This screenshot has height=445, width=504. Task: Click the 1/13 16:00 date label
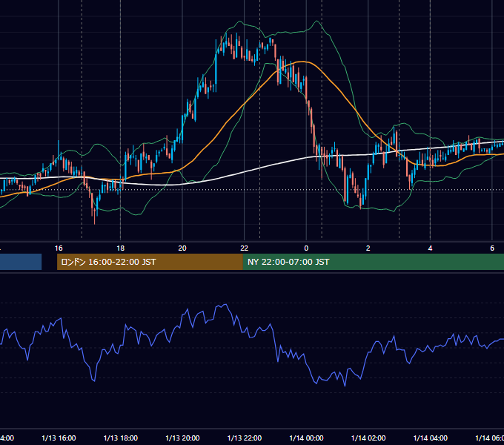click(x=59, y=438)
